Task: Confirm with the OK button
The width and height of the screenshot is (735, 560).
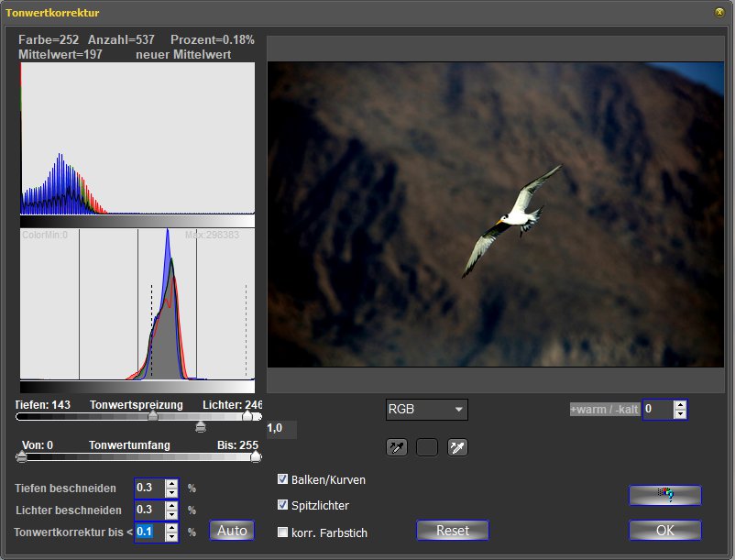Action: click(664, 531)
